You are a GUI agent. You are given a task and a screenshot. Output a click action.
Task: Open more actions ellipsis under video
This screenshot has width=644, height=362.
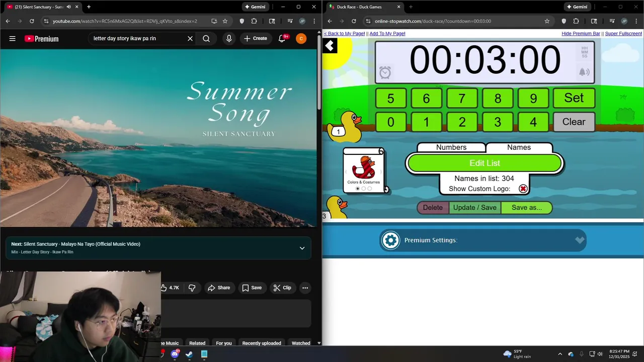coord(305,288)
